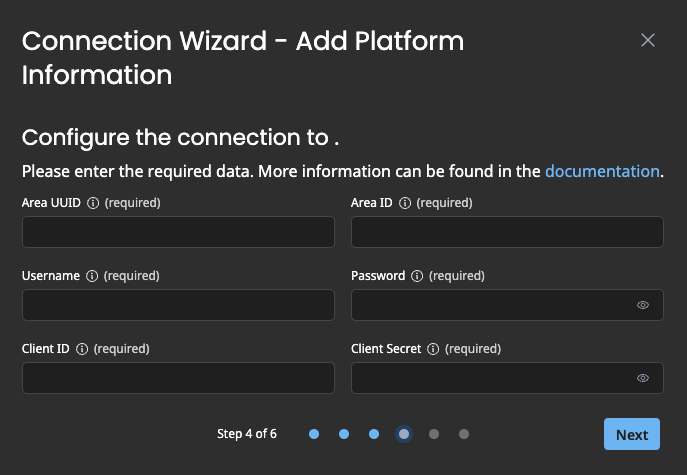Show the Password field contents

pyautogui.click(x=643, y=305)
